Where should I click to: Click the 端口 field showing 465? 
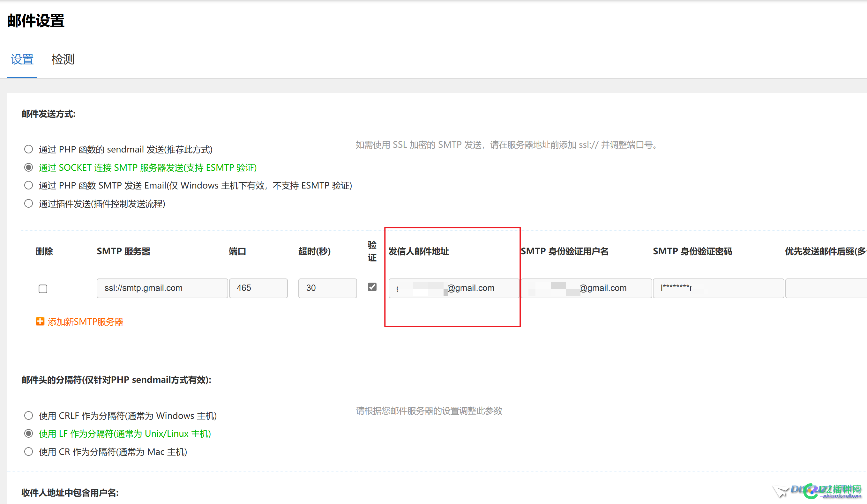coord(258,288)
